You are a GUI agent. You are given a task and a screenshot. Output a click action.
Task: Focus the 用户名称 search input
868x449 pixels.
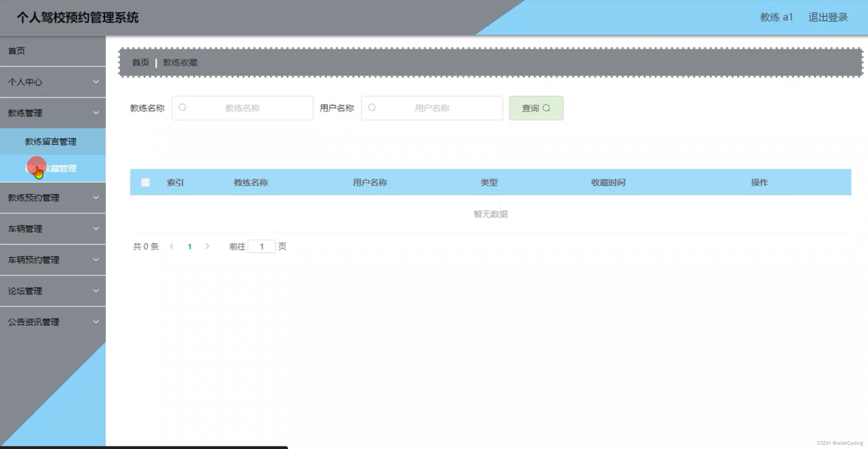(x=432, y=108)
